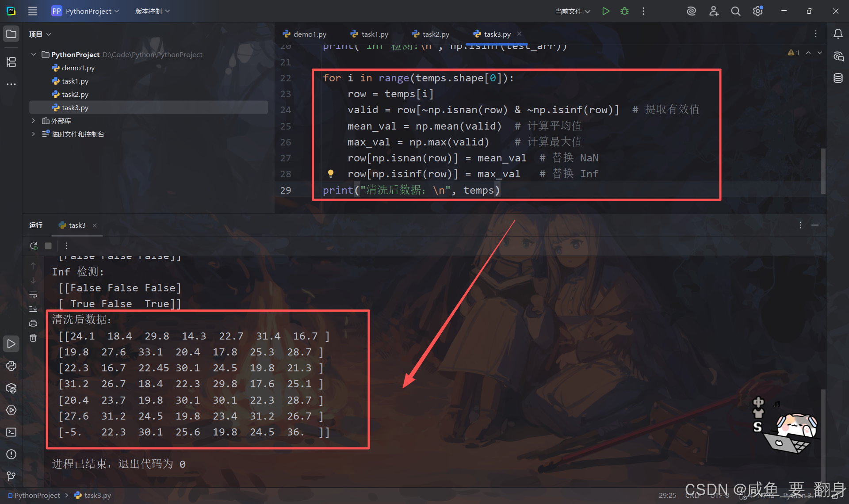This screenshot has height=504, width=849.
Task: Open the Terminal tool window icon
Action: (x=11, y=432)
